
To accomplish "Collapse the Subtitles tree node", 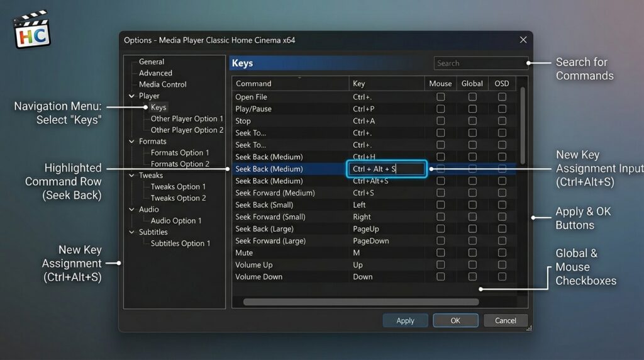I will pos(131,232).
